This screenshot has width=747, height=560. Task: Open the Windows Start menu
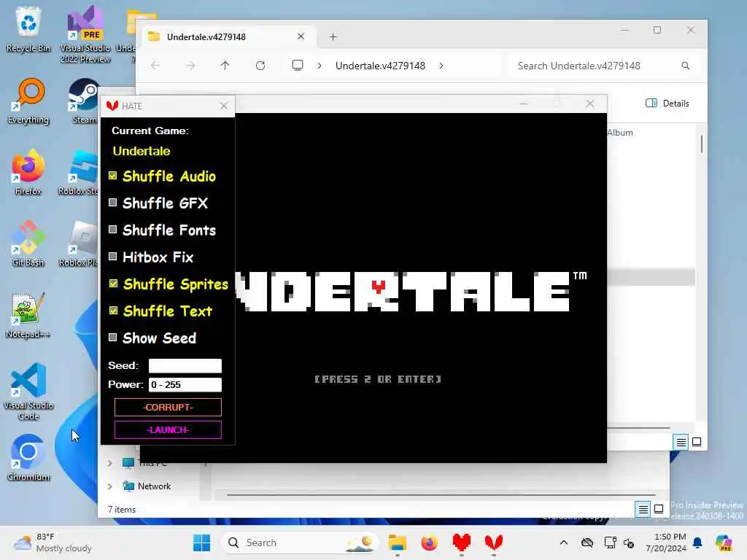coord(201,542)
